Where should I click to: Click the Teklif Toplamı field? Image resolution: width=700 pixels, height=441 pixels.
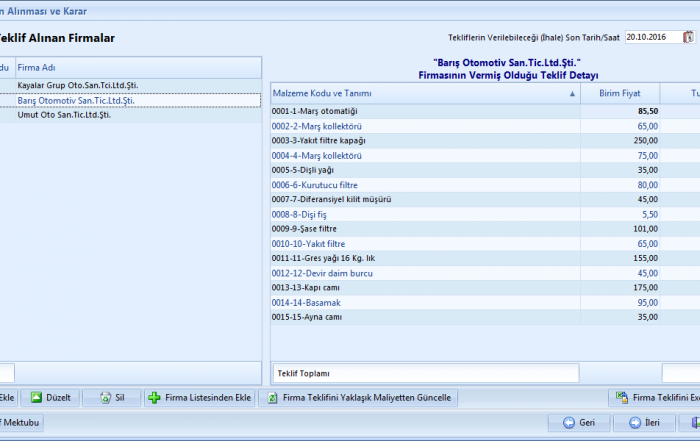point(425,373)
